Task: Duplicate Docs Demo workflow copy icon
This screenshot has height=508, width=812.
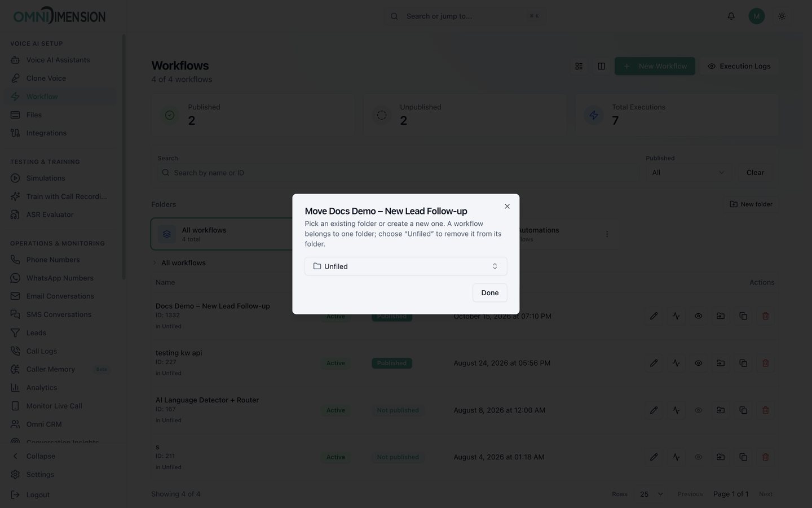Action: click(x=743, y=316)
